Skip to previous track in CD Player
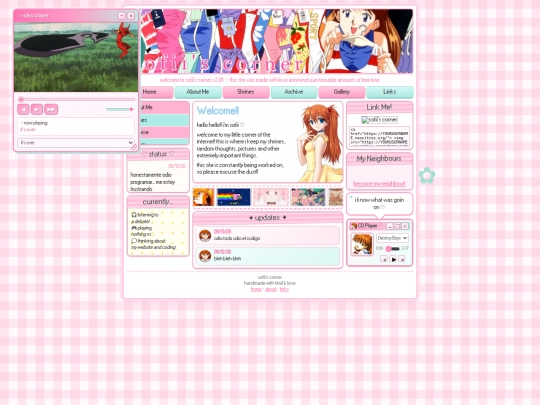 coord(384,259)
